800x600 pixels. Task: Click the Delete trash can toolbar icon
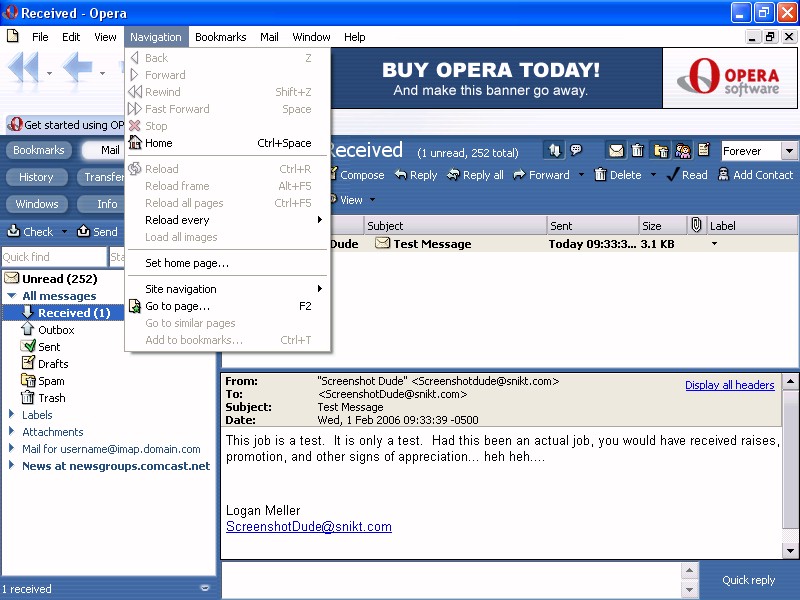tap(601, 174)
